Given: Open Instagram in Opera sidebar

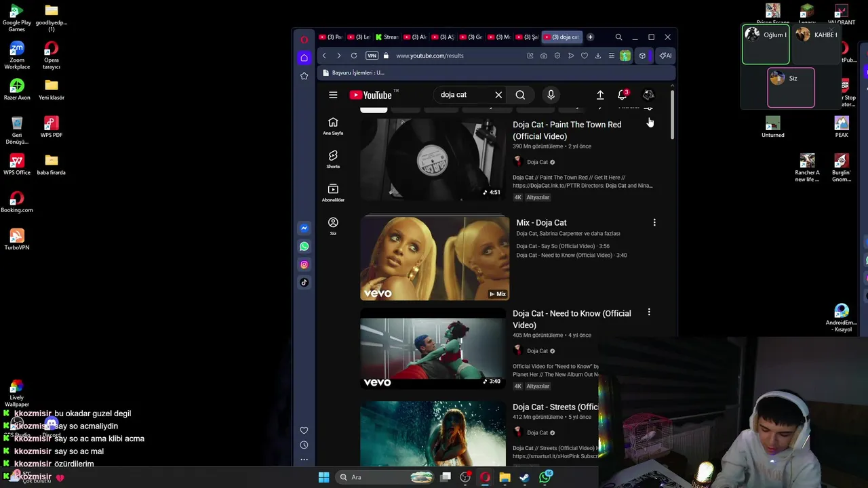Looking at the screenshot, I should 304,264.
